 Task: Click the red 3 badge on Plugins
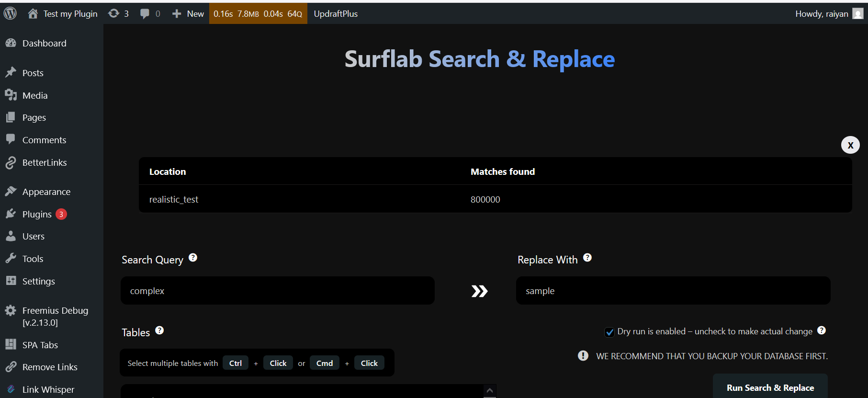pyautogui.click(x=61, y=214)
